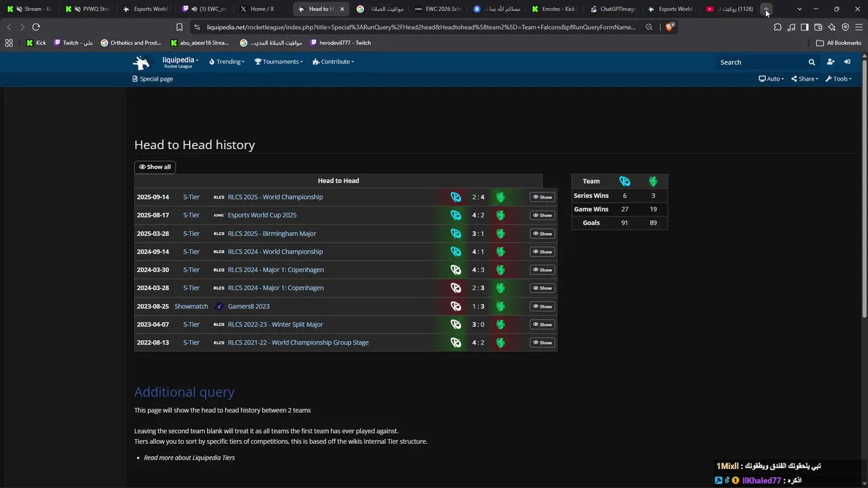
Task: Open the Share dropdown
Action: pos(804,79)
